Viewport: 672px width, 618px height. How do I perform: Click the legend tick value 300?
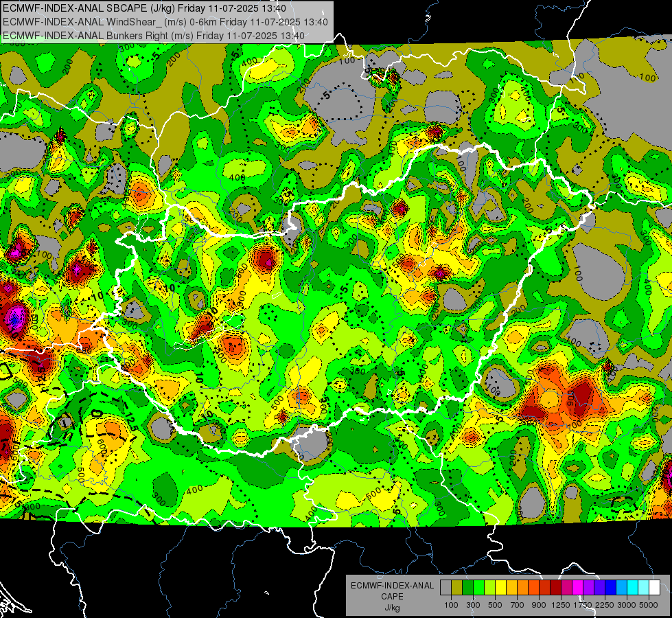(x=473, y=605)
